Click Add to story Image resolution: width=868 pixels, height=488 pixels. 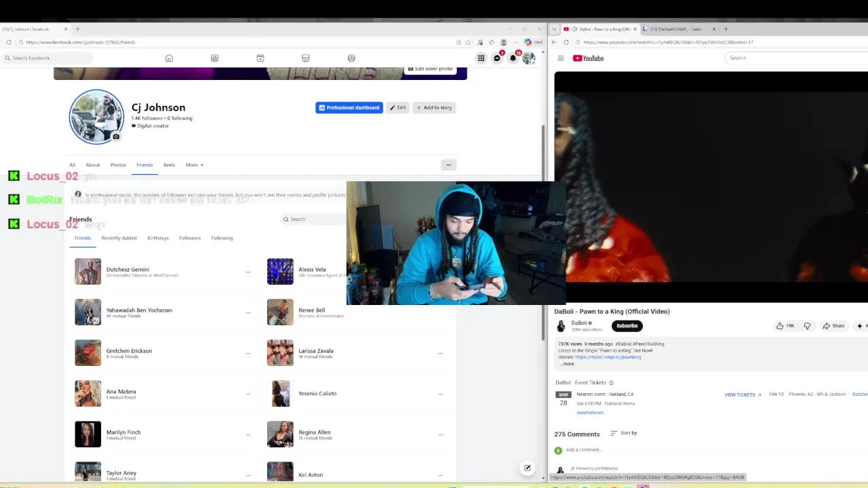pyautogui.click(x=434, y=108)
